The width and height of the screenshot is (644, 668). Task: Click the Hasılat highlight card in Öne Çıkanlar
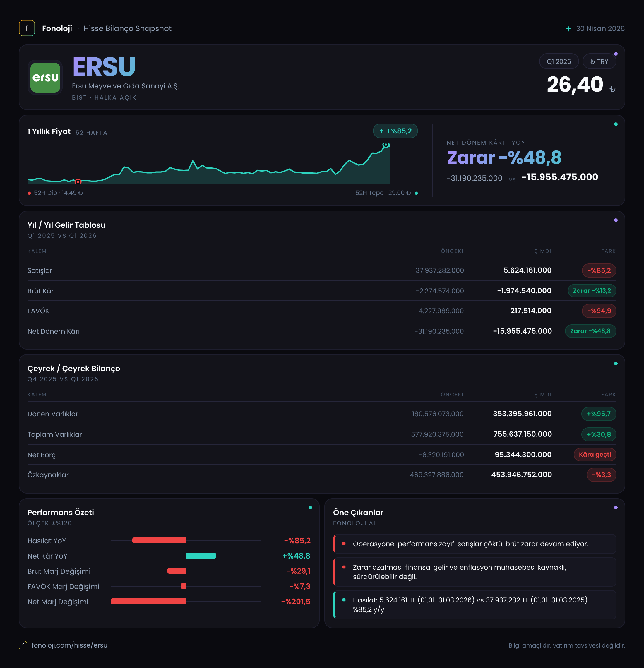tap(475, 604)
